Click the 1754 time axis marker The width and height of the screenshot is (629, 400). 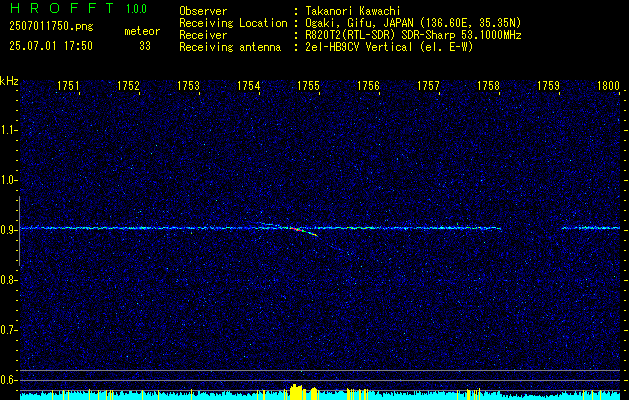pos(249,86)
